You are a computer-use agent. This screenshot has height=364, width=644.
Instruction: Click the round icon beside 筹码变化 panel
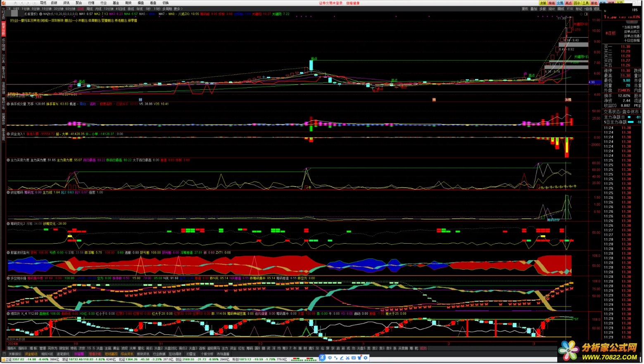[x=8, y=224]
